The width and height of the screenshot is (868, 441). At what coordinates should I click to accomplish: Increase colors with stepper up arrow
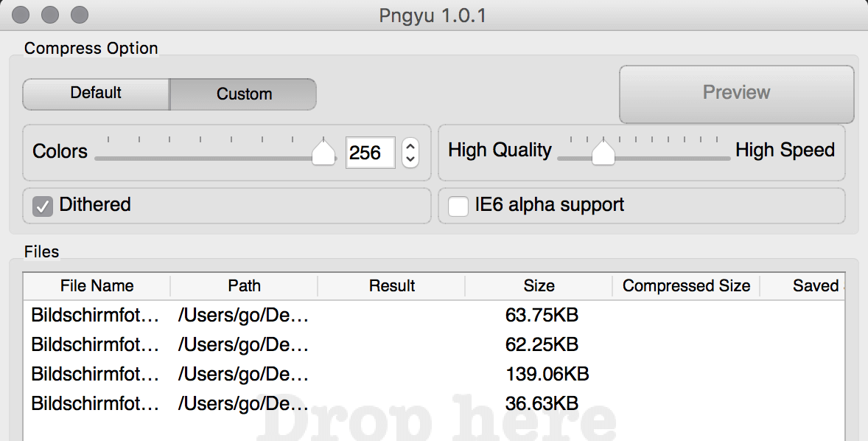(x=410, y=145)
